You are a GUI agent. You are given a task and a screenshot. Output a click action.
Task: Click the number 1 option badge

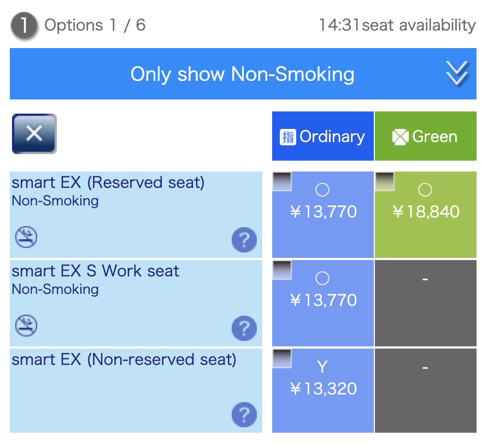click(23, 26)
